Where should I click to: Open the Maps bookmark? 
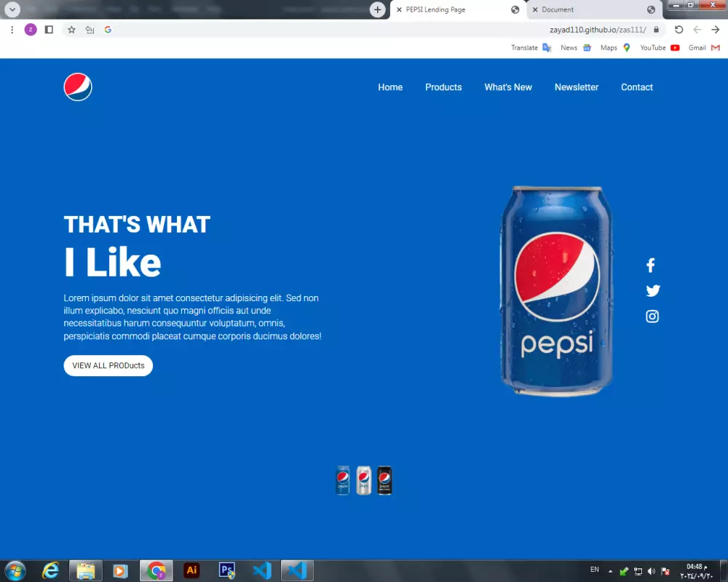tap(615, 48)
